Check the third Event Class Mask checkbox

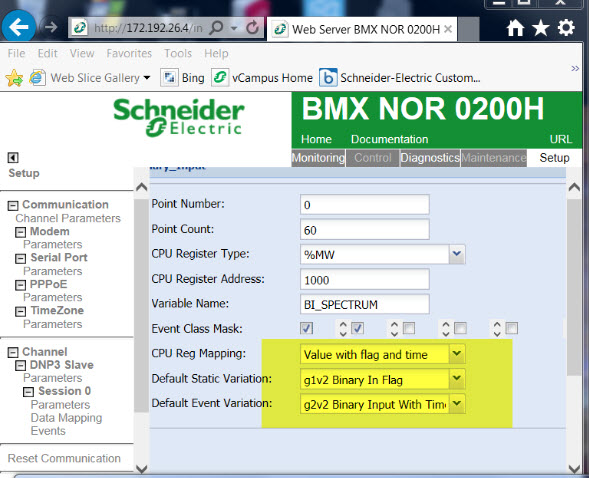409,328
